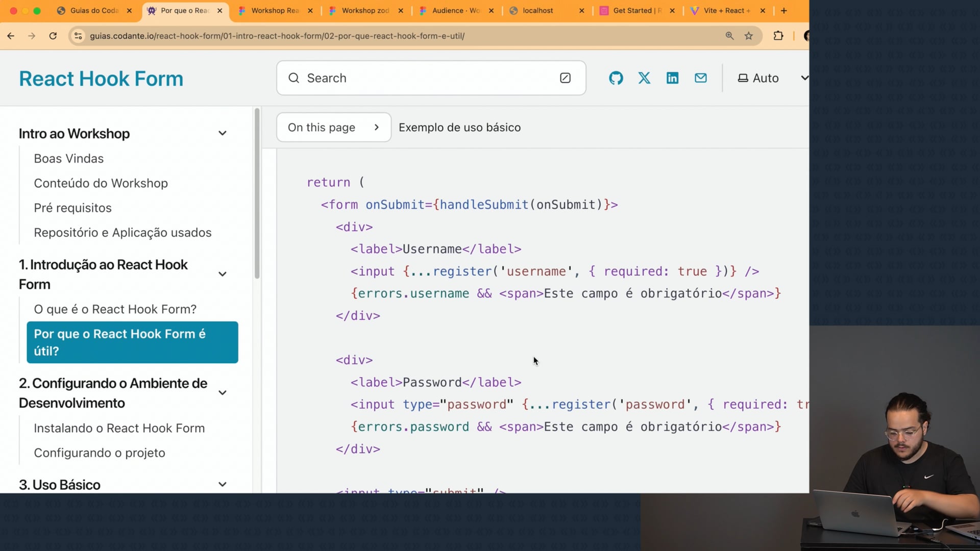Click the Intro ao Workshop section title

[75, 134]
